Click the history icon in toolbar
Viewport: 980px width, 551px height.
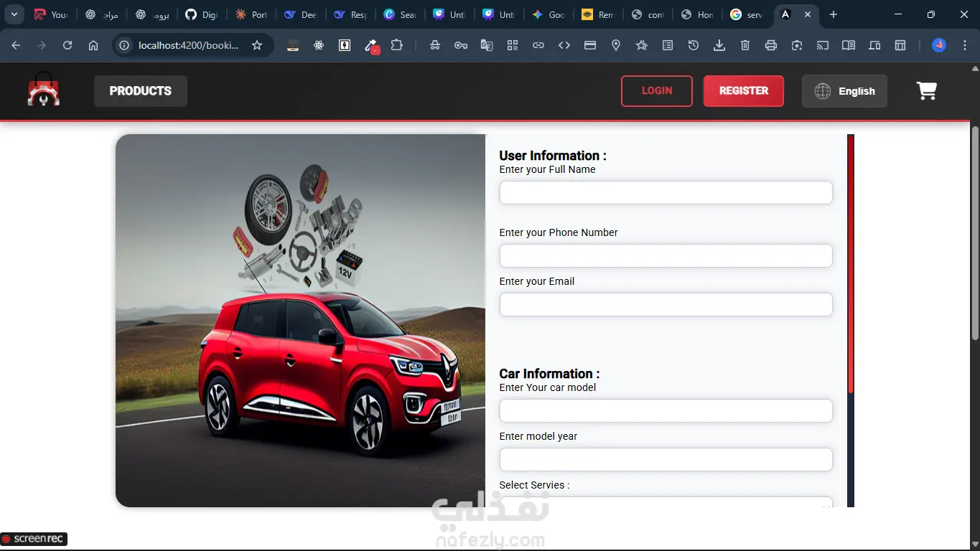click(693, 45)
